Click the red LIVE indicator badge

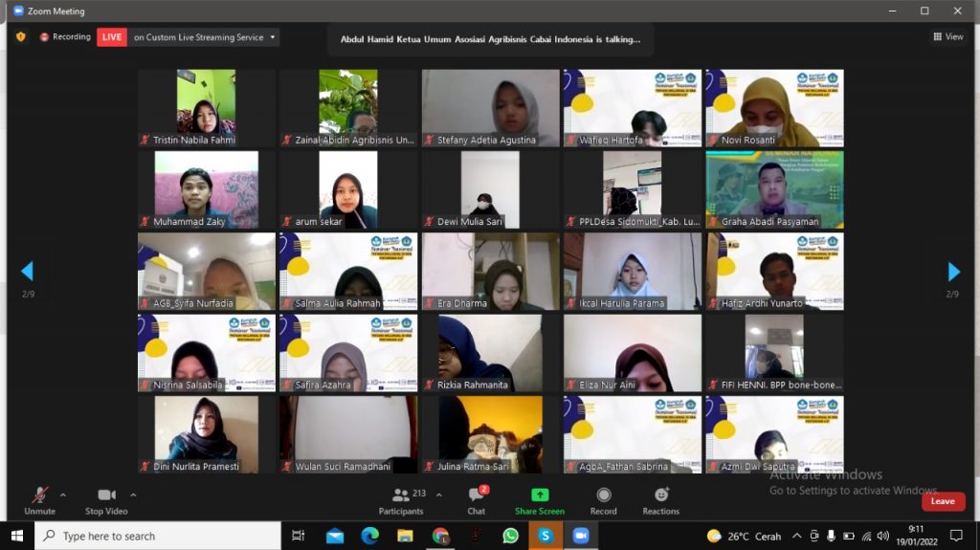[x=112, y=37]
